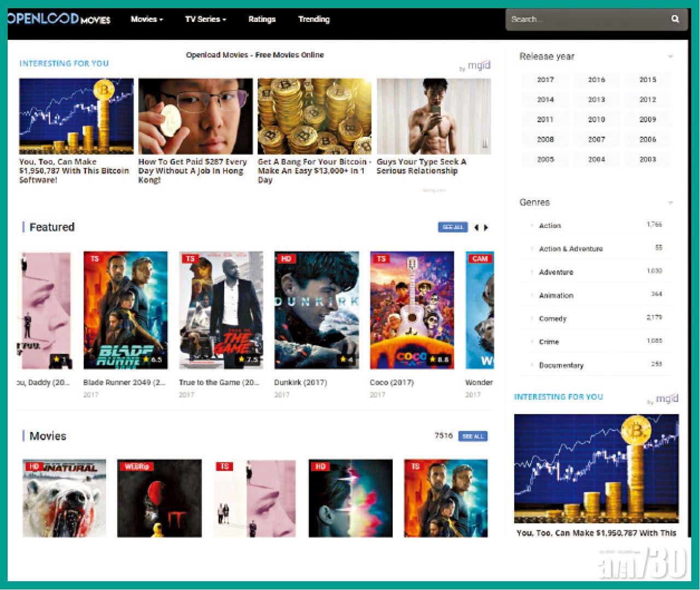Image resolution: width=700 pixels, height=590 pixels.
Task: Open the Trending page
Action: coord(314,19)
